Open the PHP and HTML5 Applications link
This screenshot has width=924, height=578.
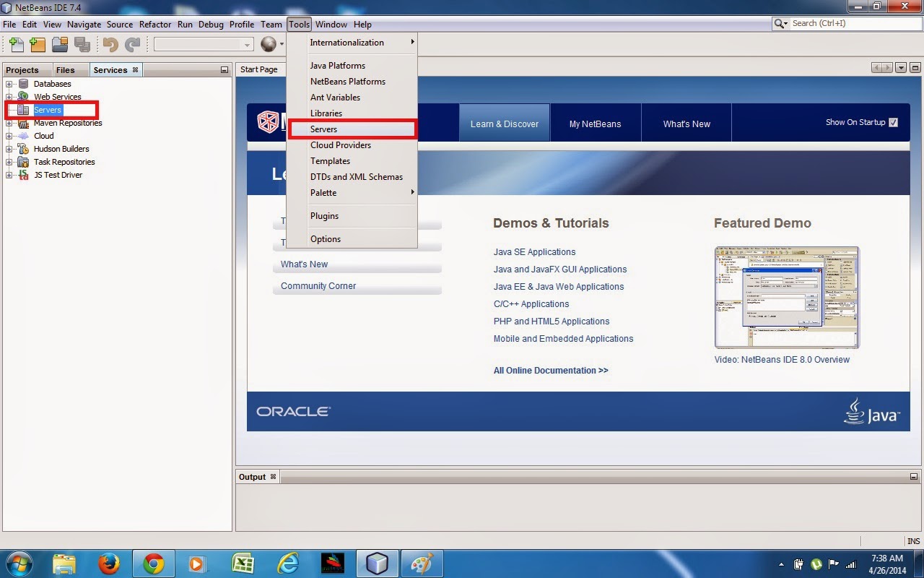(x=552, y=322)
